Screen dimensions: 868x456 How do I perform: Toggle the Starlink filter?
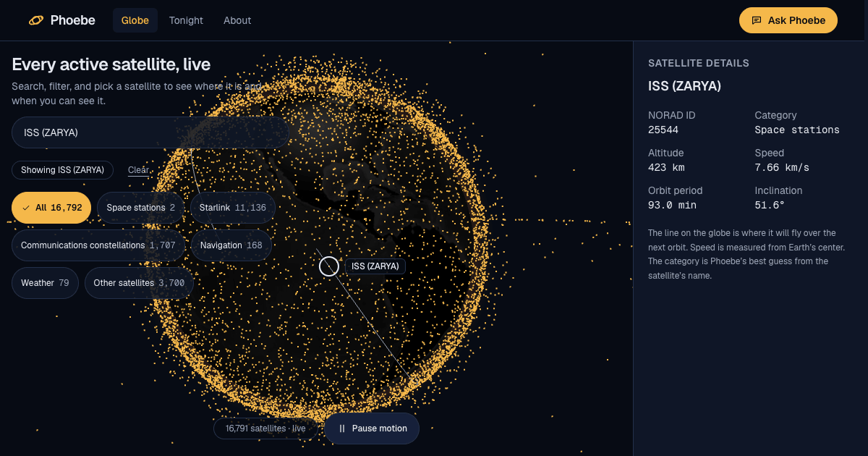click(232, 208)
